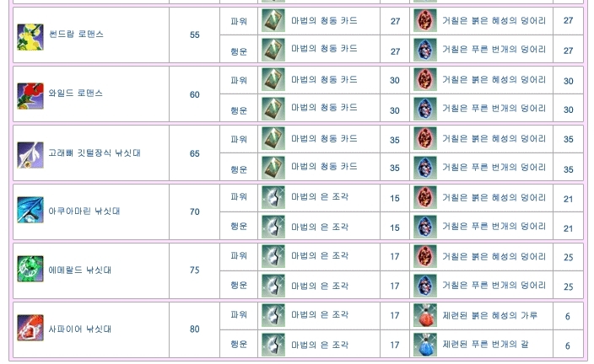The width and height of the screenshot is (594, 364).
Task: Click the 아쿠아마린 낚싯대 item icon
Action: (x=30, y=211)
